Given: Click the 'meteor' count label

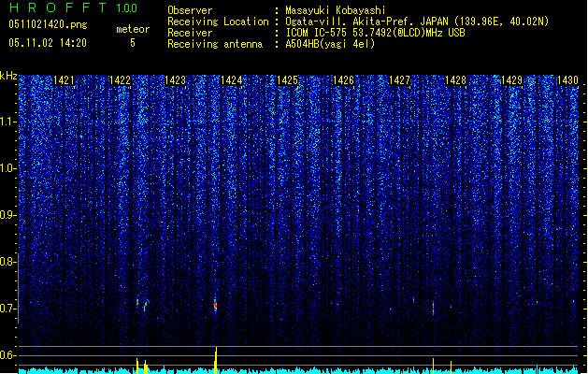Looking at the screenshot, I should (x=133, y=29).
